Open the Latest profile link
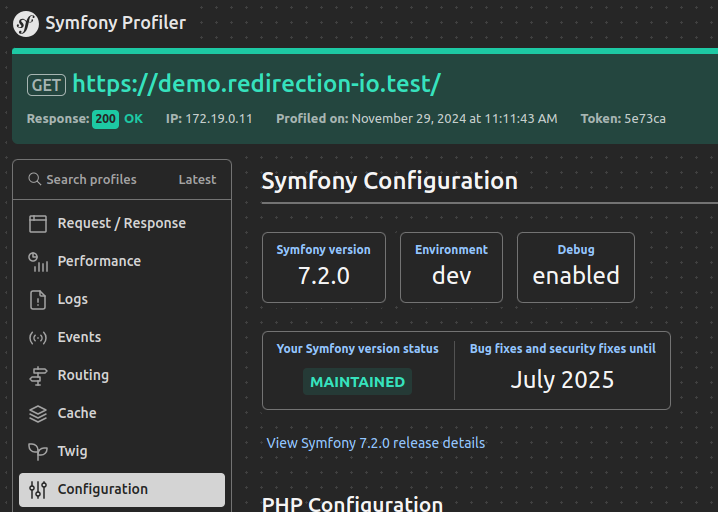This screenshot has height=512, width=718. tap(197, 180)
